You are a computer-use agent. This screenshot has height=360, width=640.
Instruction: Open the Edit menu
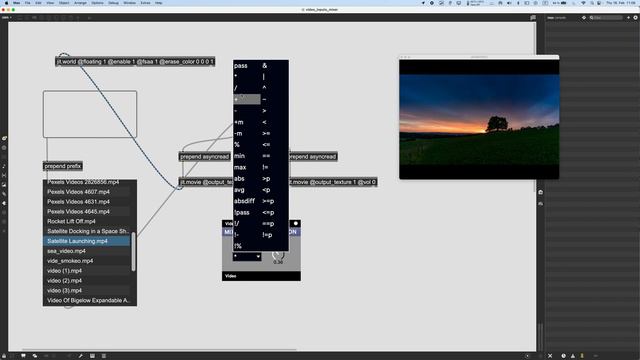pyautogui.click(x=38, y=3)
